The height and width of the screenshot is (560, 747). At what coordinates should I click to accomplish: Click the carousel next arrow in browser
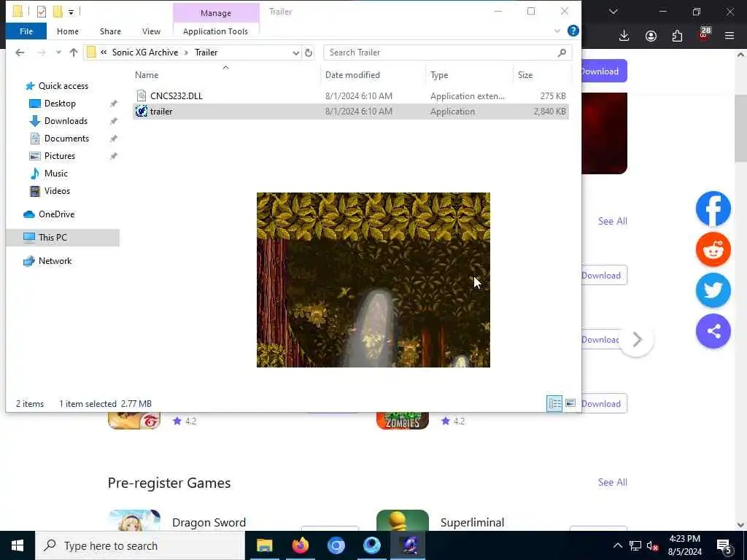click(637, 340)
